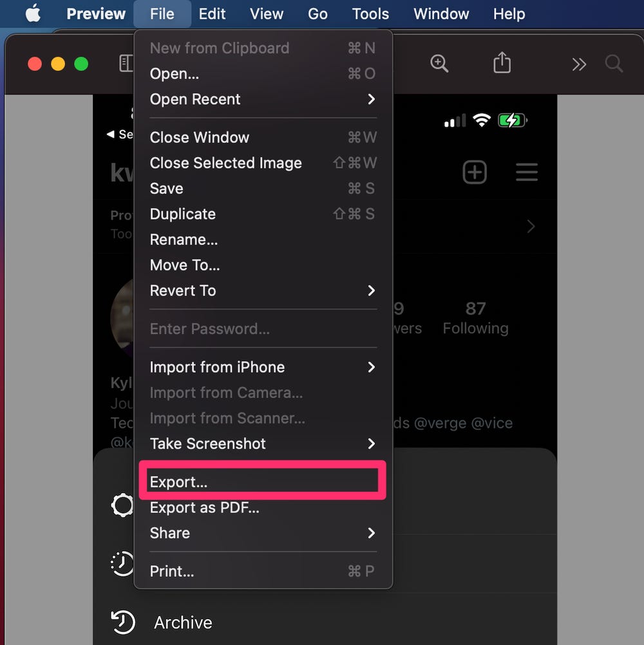This screenshot has width=644, height=645.
Task: Click the search magnifier icon in toolbar
Action: (x=614, y=64)
